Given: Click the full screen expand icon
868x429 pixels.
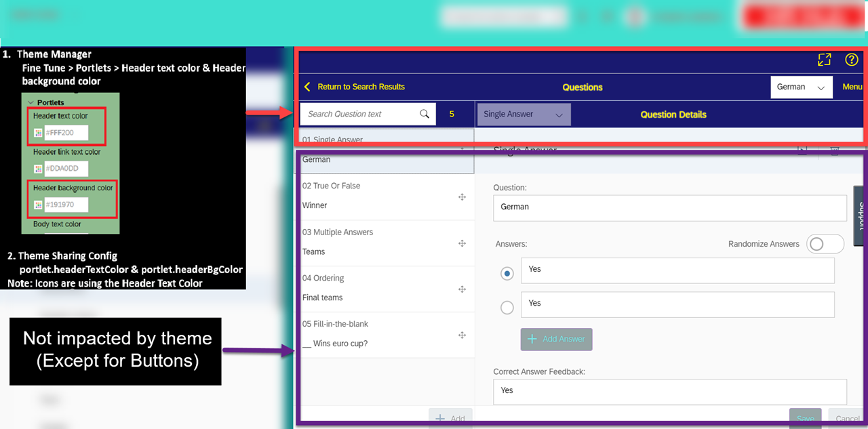Looking at the screenshot, I should tap(824, 60).
